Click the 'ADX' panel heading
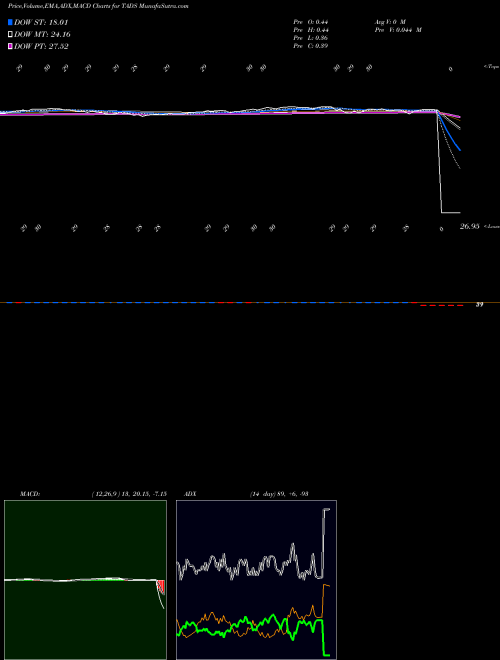This screenshot has width=500, height=660. [190, 494]
